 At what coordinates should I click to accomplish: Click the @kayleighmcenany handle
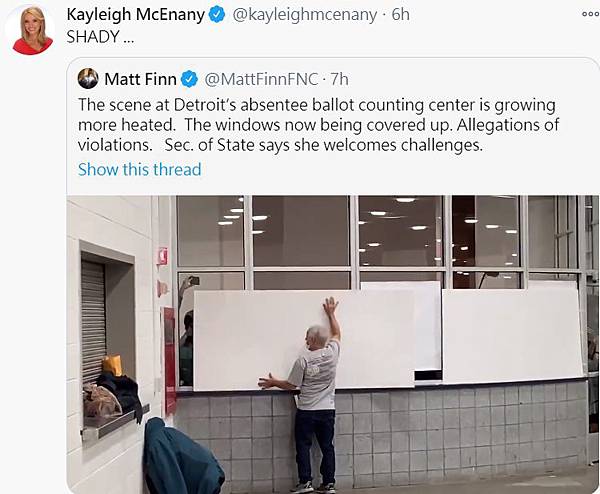tap(308, 14)
